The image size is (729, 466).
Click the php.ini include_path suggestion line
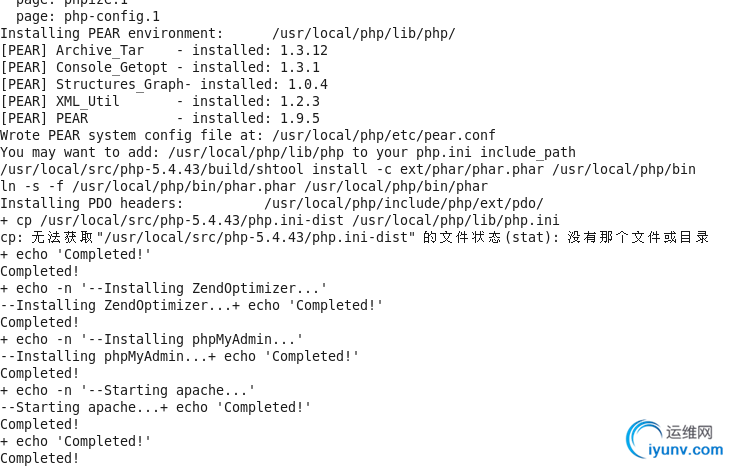coord(288,152)
